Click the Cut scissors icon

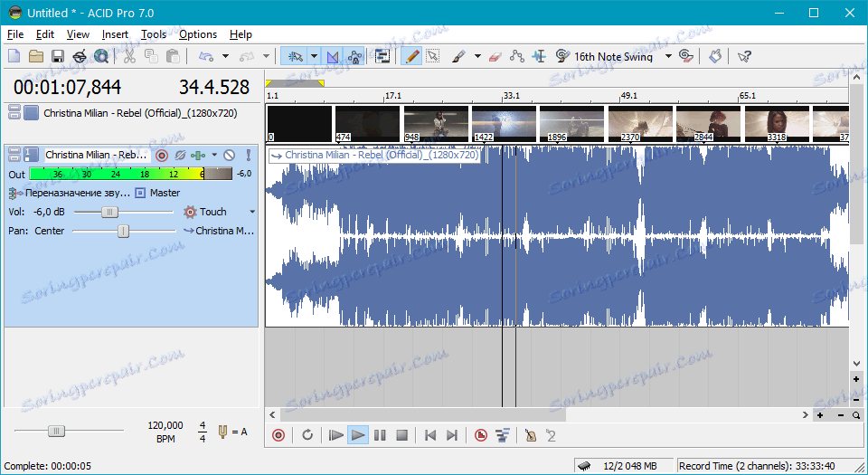129,56
